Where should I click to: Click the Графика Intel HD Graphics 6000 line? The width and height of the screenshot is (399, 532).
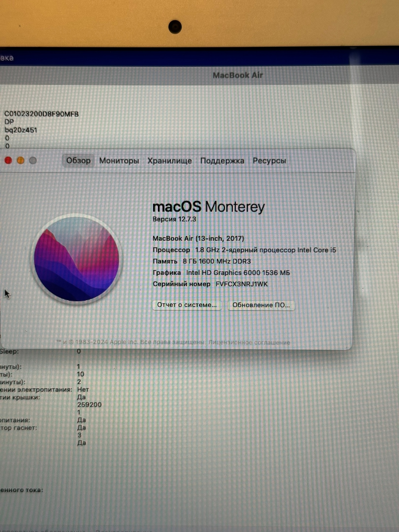point(221,273)
